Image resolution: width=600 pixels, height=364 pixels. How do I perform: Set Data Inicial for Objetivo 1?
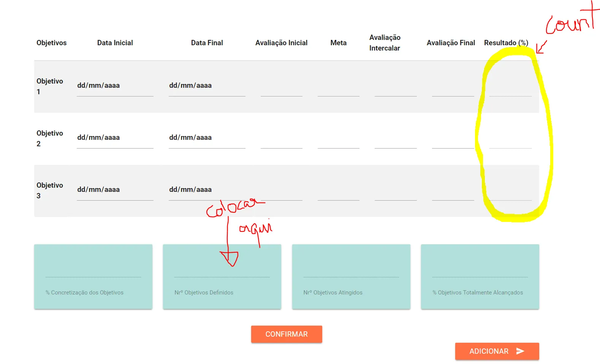tap(115, 86)
